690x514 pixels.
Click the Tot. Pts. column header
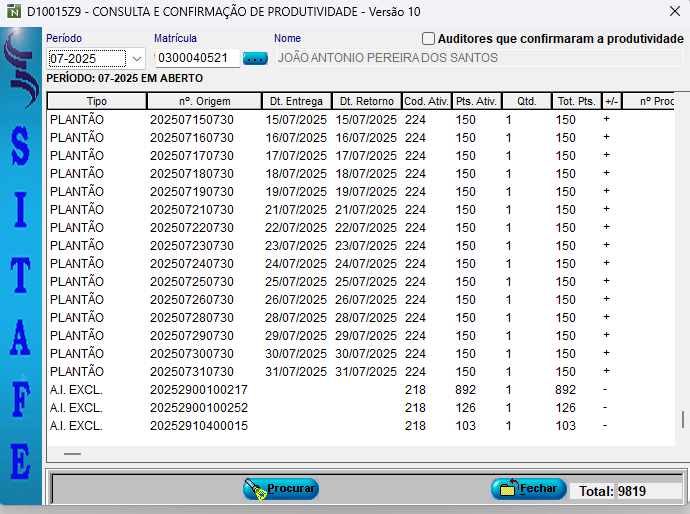click(x=576, y=101)
